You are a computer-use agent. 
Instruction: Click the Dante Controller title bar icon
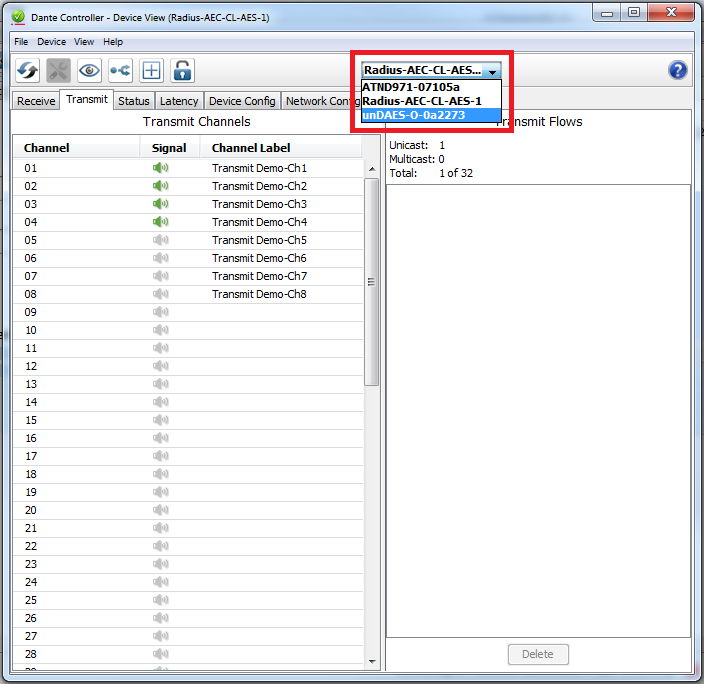coord(18,17)
